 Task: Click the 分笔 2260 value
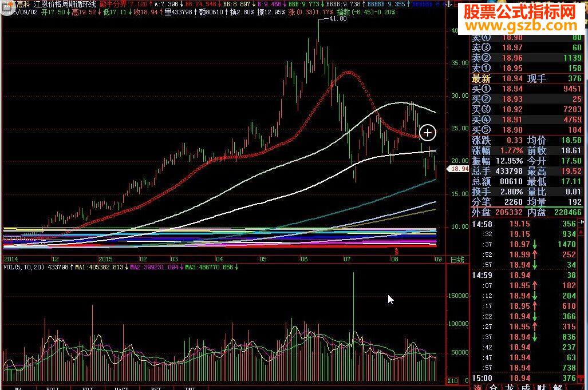point(514,202)
